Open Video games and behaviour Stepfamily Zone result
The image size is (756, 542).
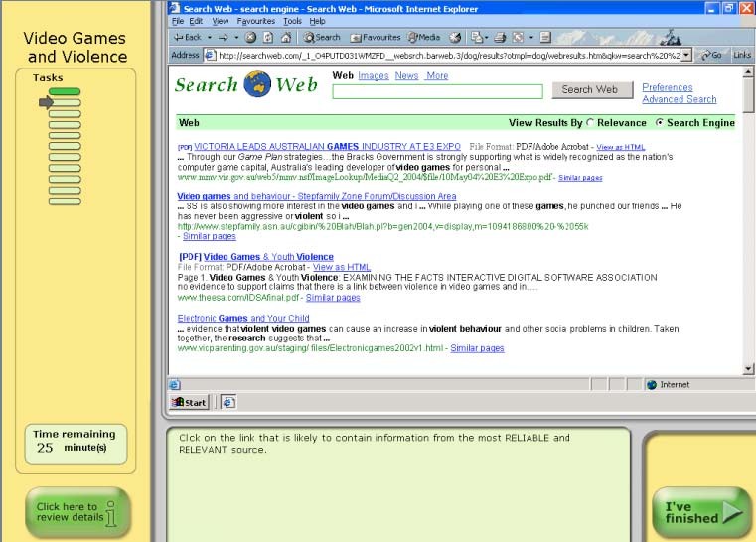point(316,196)
